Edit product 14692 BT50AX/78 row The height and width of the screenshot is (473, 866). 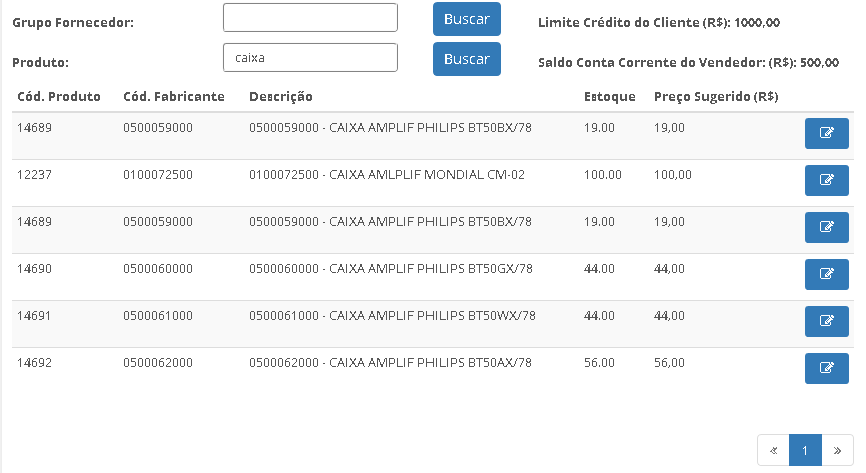click(x=826, y=368)
